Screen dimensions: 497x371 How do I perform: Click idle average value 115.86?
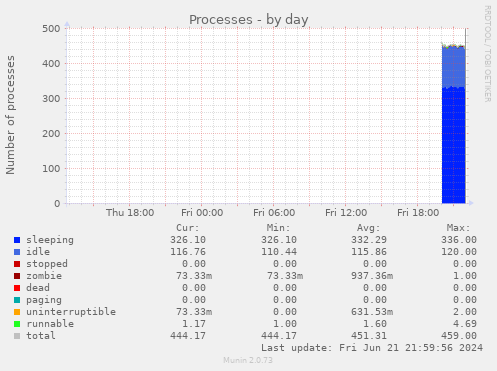369,252
